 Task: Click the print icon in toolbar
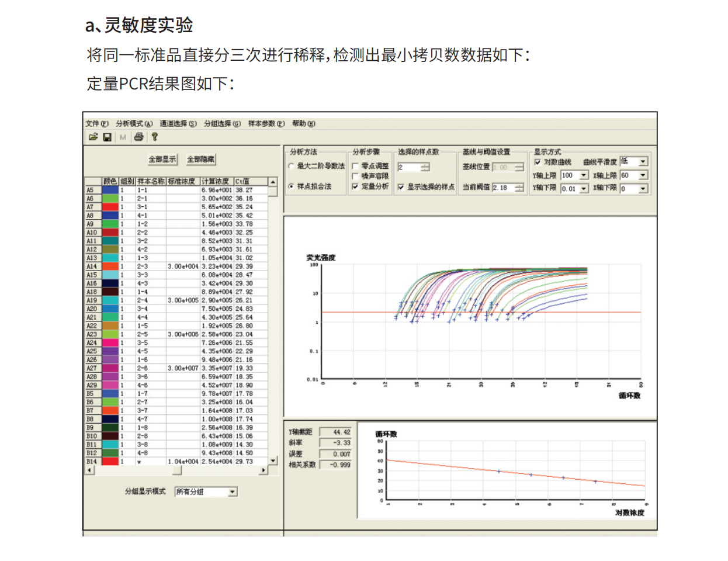click(138, 137)
